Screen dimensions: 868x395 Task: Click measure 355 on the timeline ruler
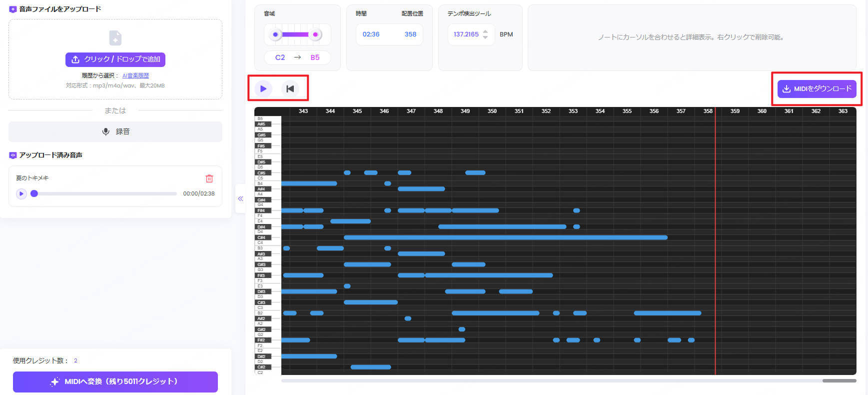pyautogui.click(x=627, y=111)
